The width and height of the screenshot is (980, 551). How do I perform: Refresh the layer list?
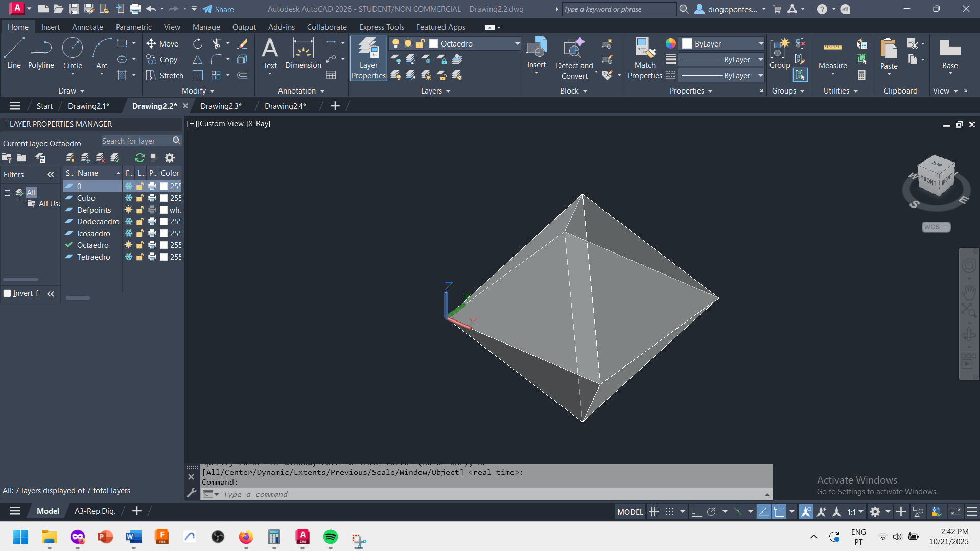(139, 157)
